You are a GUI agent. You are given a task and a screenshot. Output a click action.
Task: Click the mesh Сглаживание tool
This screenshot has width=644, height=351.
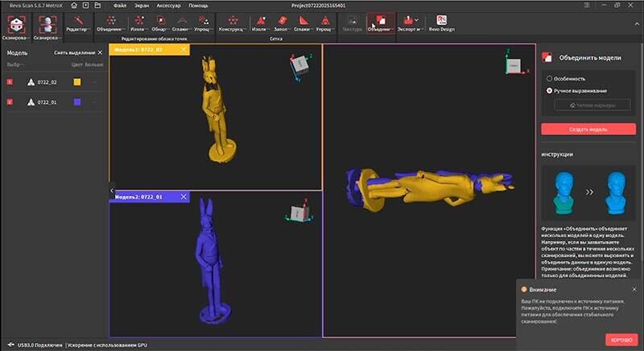pyautogui.click(x=303, y=24)
